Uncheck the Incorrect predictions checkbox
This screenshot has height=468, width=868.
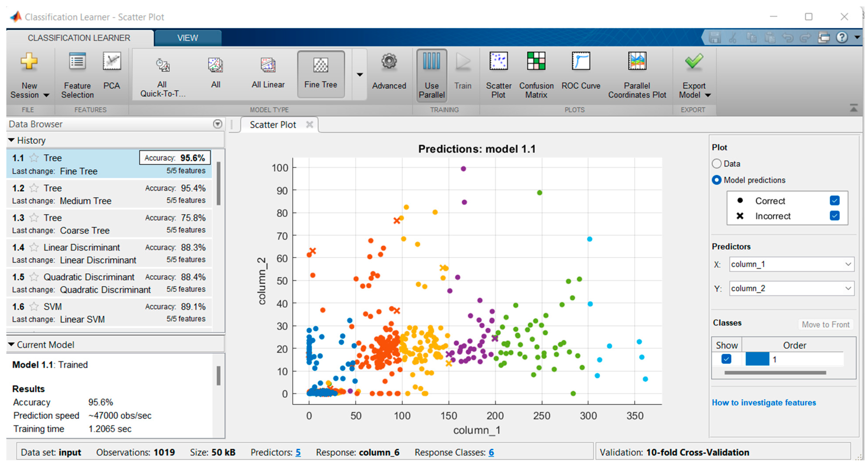point(834,216)
